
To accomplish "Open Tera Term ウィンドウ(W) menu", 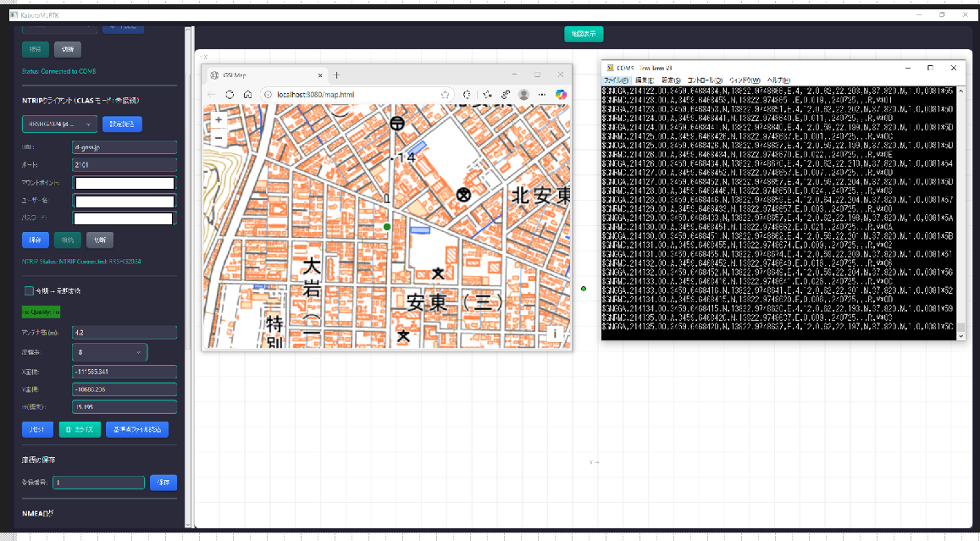I will click(x=745, y=80).
